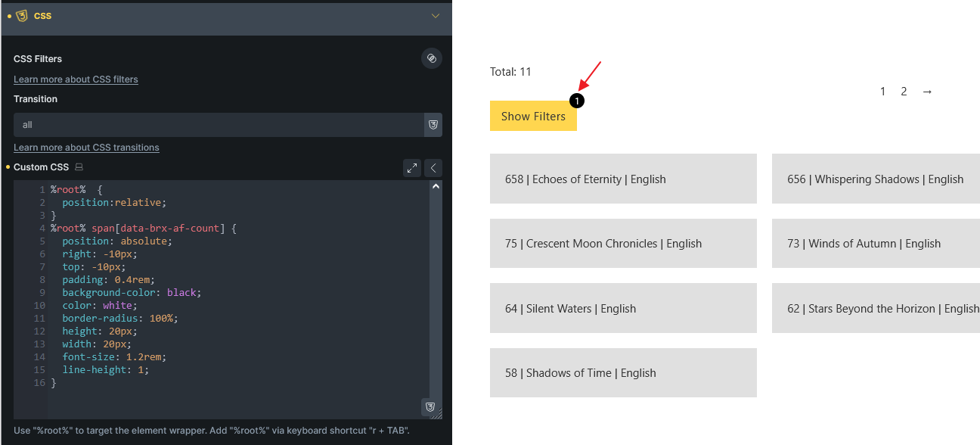Collapse the CSS panel section chevron

pos(435,16)
